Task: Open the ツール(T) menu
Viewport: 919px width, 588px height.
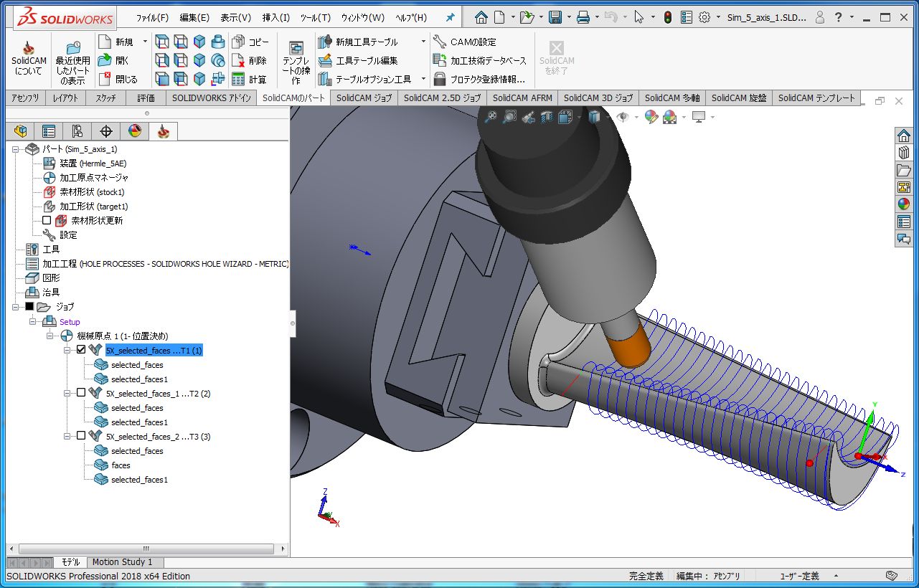Action: click(316, 17)
